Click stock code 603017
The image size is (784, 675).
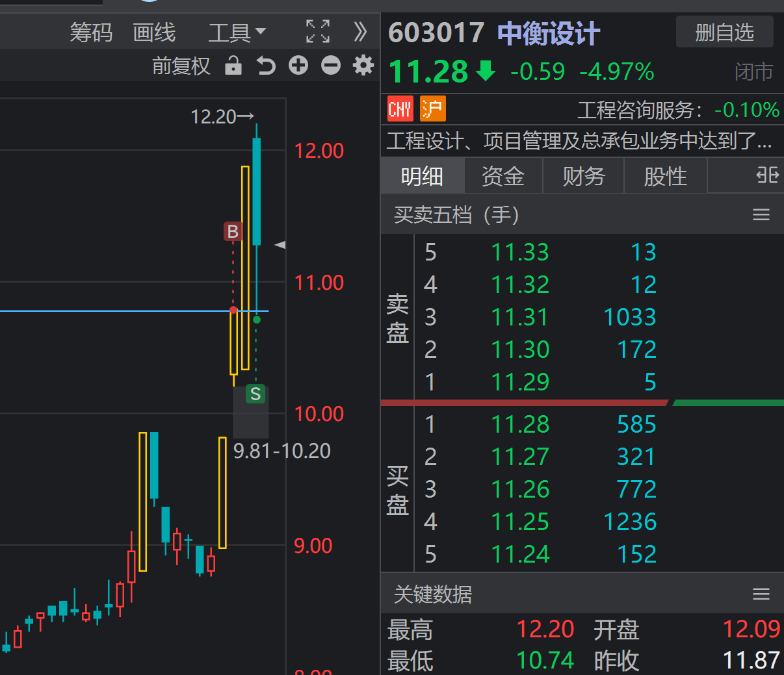436,33
